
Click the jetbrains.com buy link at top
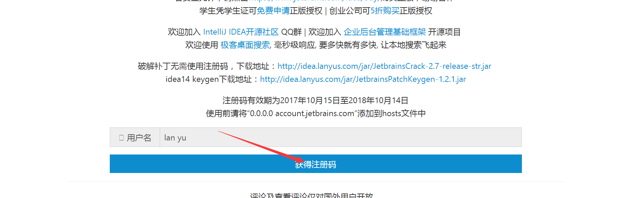[313, 1]
